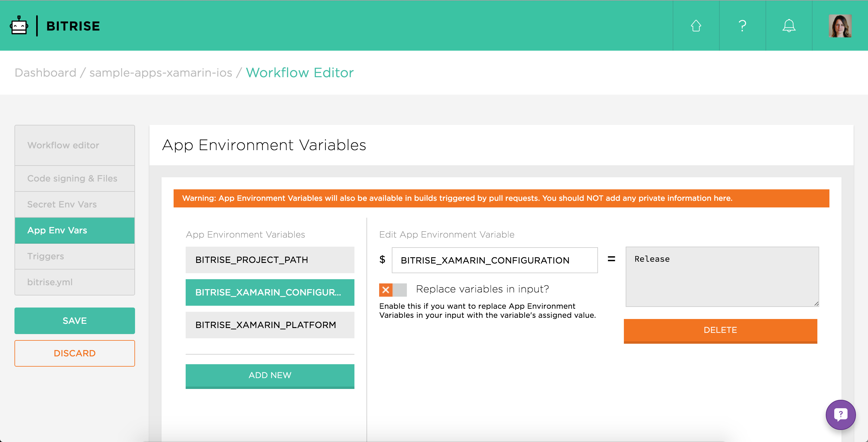Open the notifications bell icon
This screenshot has width=868, height=442.
(x=789, y=26)
